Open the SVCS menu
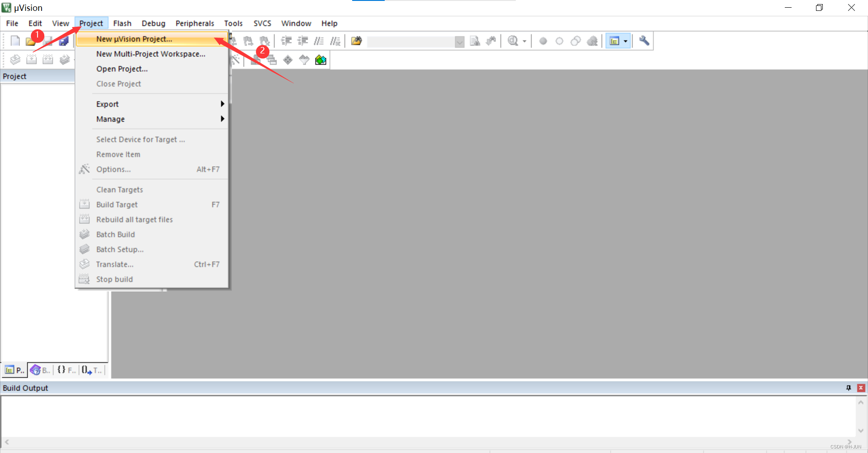The height and width of the screenshot is (453, 868). [262, 24]
